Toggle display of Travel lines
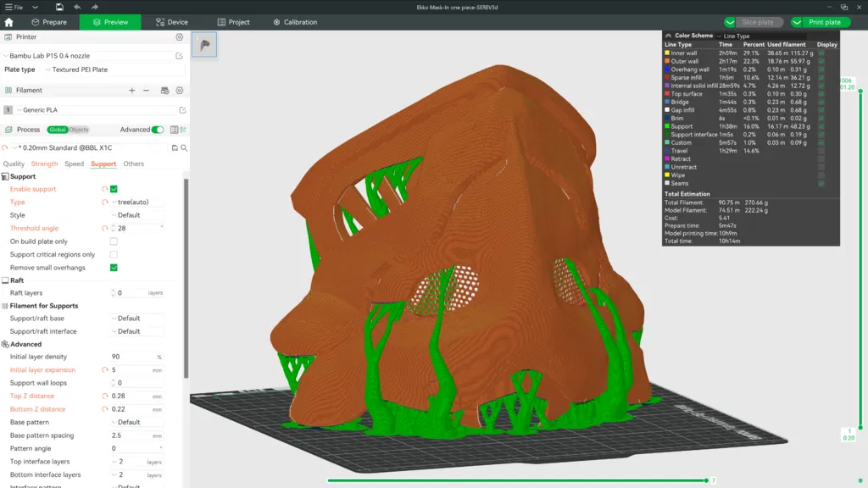 point(821,151)
